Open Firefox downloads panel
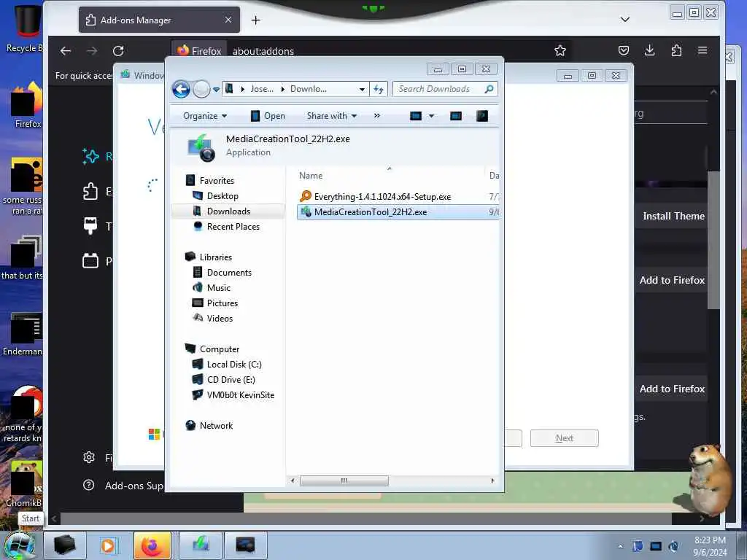Screen dimensions: 747x560 650,50
